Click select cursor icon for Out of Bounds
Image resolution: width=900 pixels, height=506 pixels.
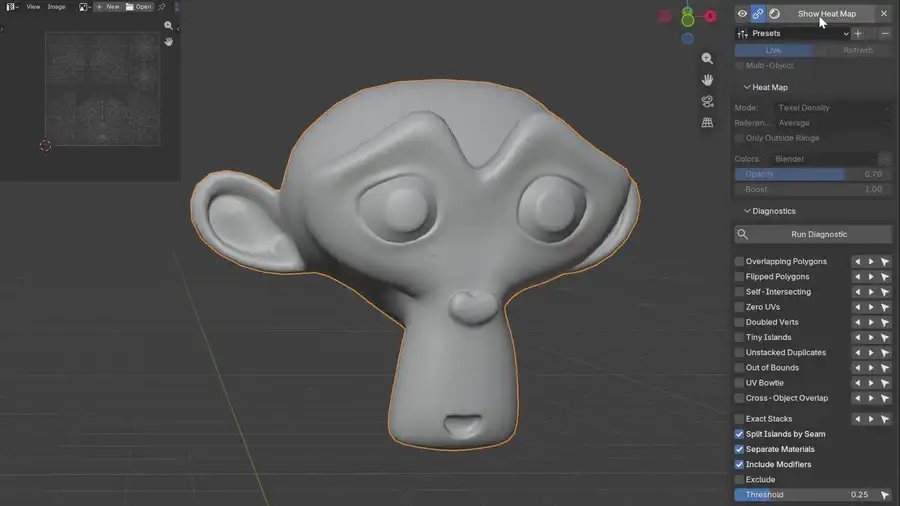[885, 368]
